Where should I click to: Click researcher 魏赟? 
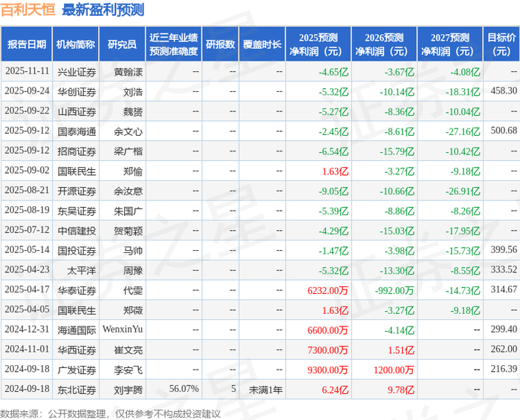coord(133,111)
